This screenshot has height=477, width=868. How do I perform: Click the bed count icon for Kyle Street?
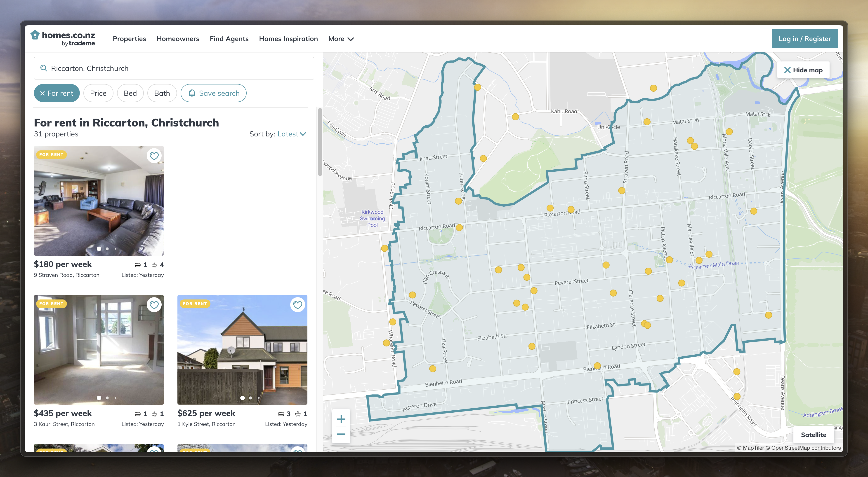coord(281,414)
